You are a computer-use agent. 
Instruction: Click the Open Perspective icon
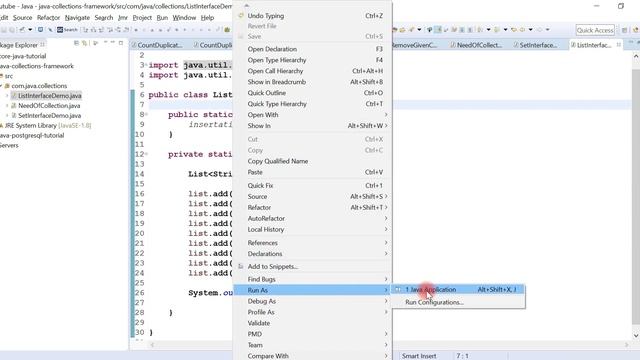(x=624, y=30)
